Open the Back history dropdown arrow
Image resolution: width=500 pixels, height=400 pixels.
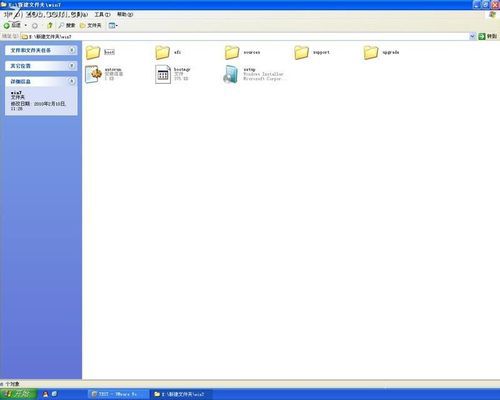(x=26, y=25)
